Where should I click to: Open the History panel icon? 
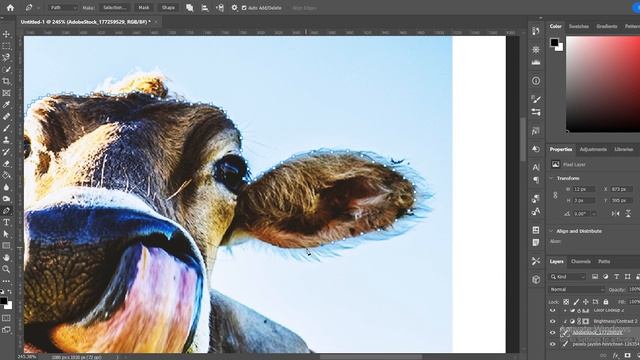pyautogui.click(x=536, y=31)
